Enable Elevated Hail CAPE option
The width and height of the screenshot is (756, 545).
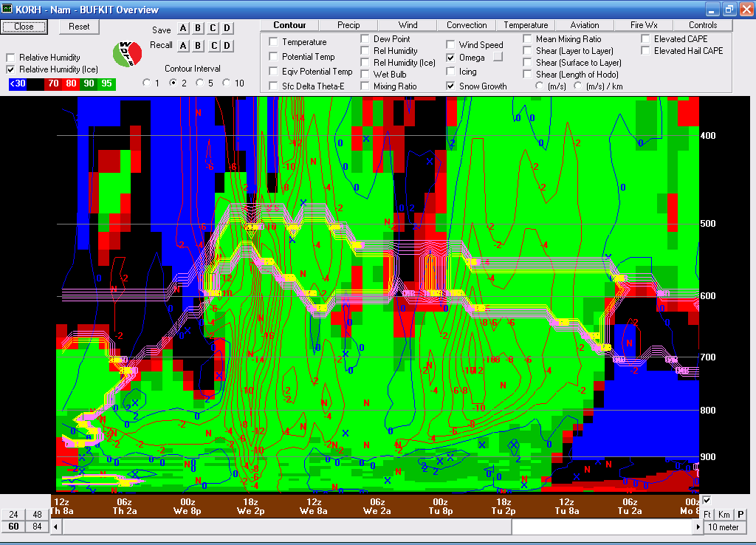(x=645, y=51)
